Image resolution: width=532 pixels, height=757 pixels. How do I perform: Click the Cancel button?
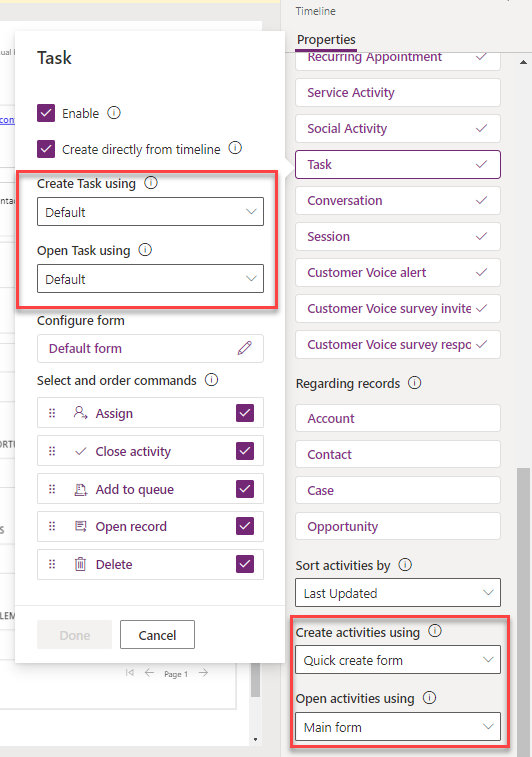157,635
